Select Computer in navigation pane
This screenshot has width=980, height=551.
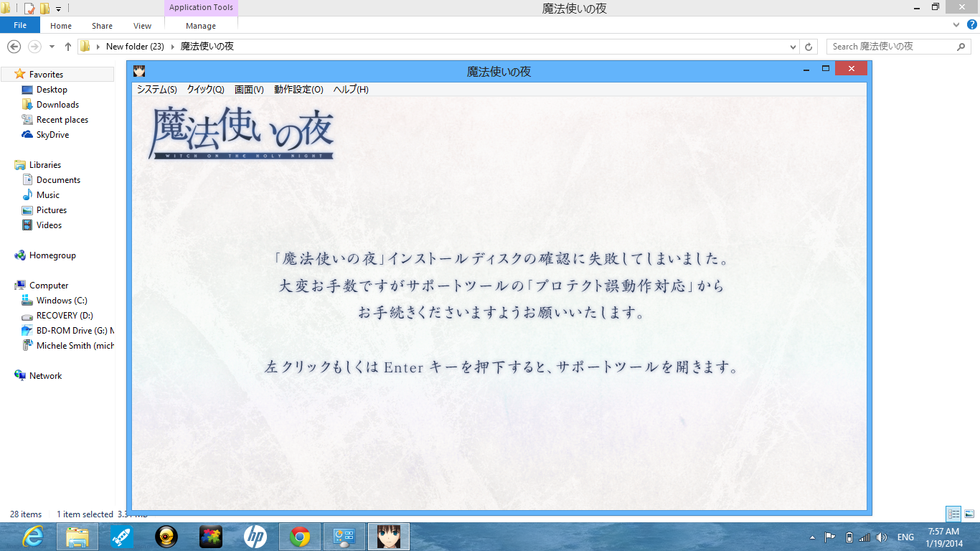(49, 286)
